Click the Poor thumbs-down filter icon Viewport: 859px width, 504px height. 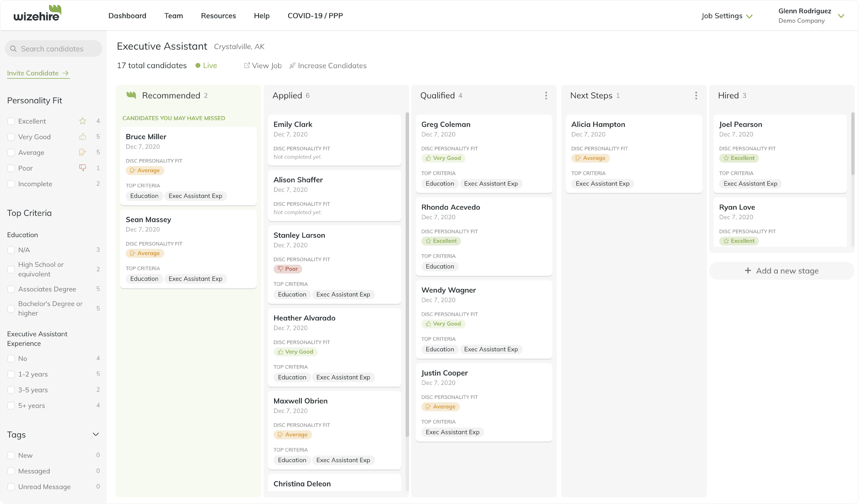click(82, 168)
